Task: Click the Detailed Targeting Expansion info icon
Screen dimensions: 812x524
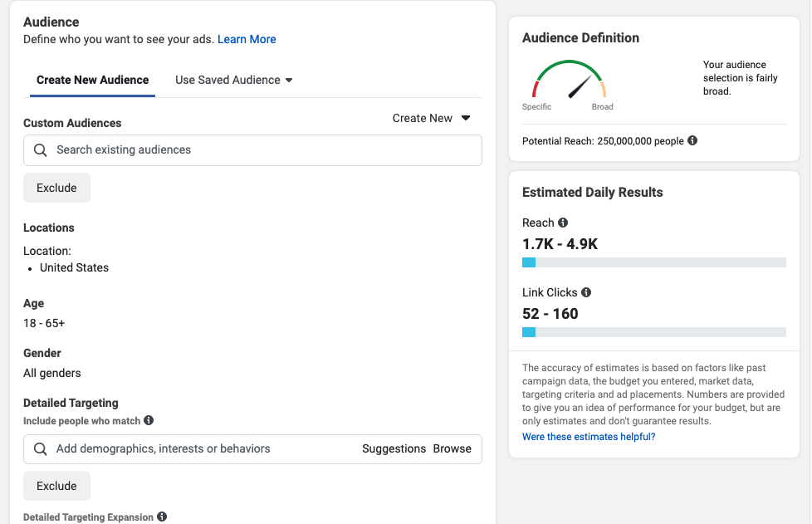Action: [x=162, y=517]
